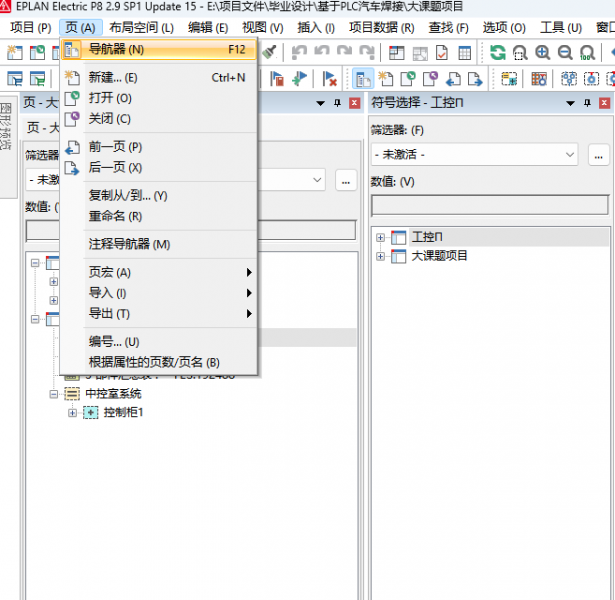Screen dimensions: 615x600
Task: Click the flag with red cross icon
Action: click(329, 79)
